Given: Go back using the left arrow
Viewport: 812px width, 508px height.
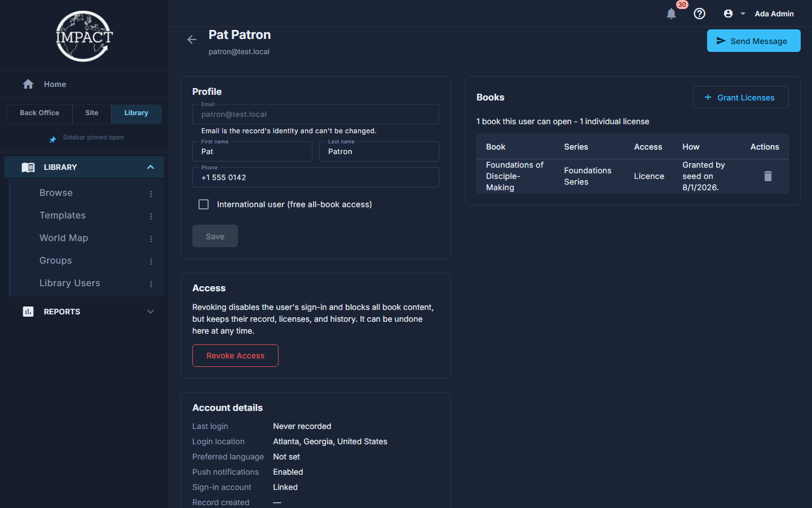Looking at the screenshot, I should [x=192, y=40].
